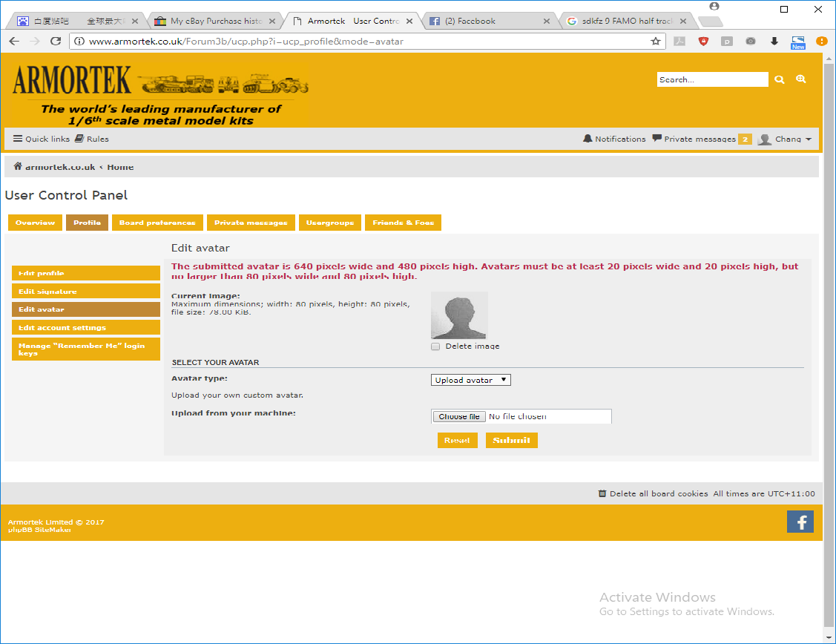
Task: Close the Facebook browser tab
Action: pyautogui.click(x=547, y=22)
